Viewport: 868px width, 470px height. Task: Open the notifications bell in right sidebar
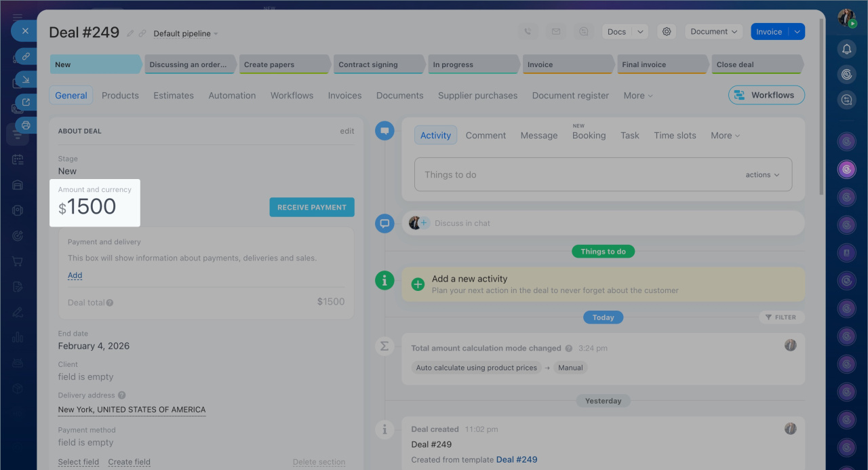point(846,49)
